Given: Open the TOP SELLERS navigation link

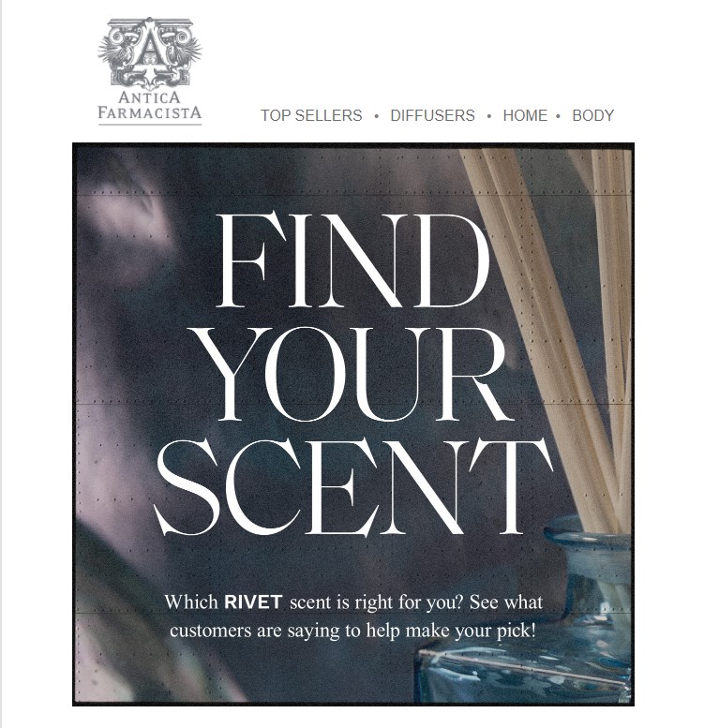Looking at the screenshot, I should (x=311, y=115).
